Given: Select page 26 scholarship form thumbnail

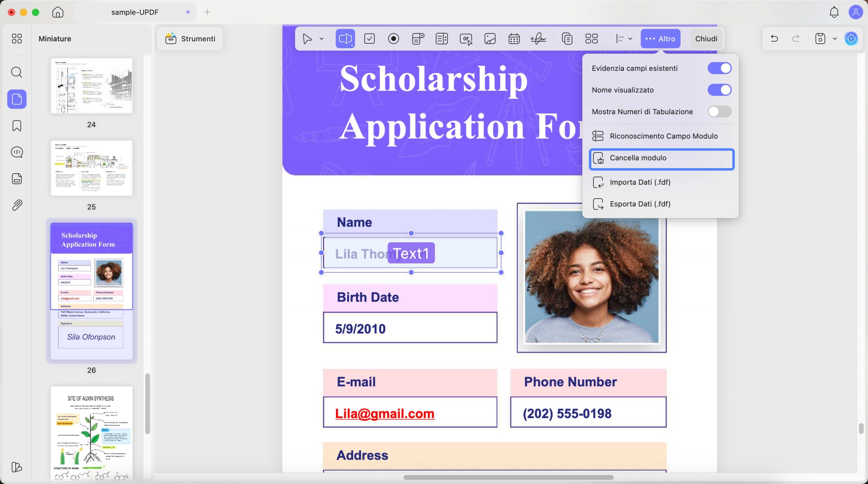Looking at the screenshot, I should [92, 291].
